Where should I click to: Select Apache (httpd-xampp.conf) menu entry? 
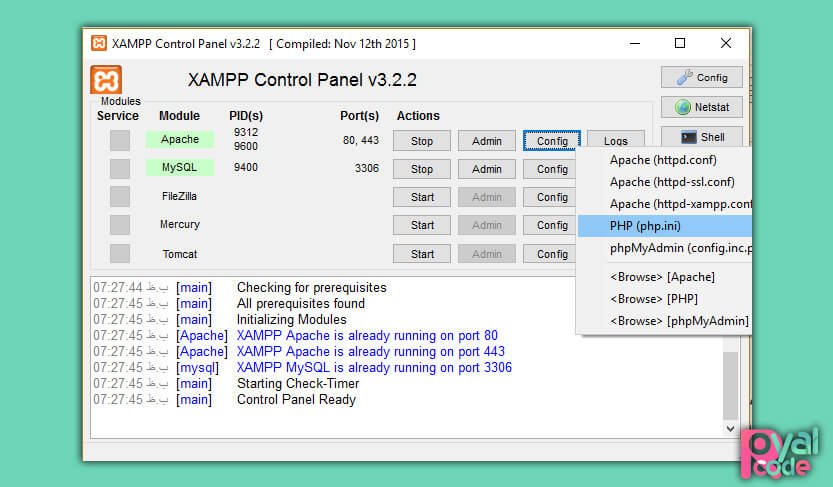tap(664, 204)
